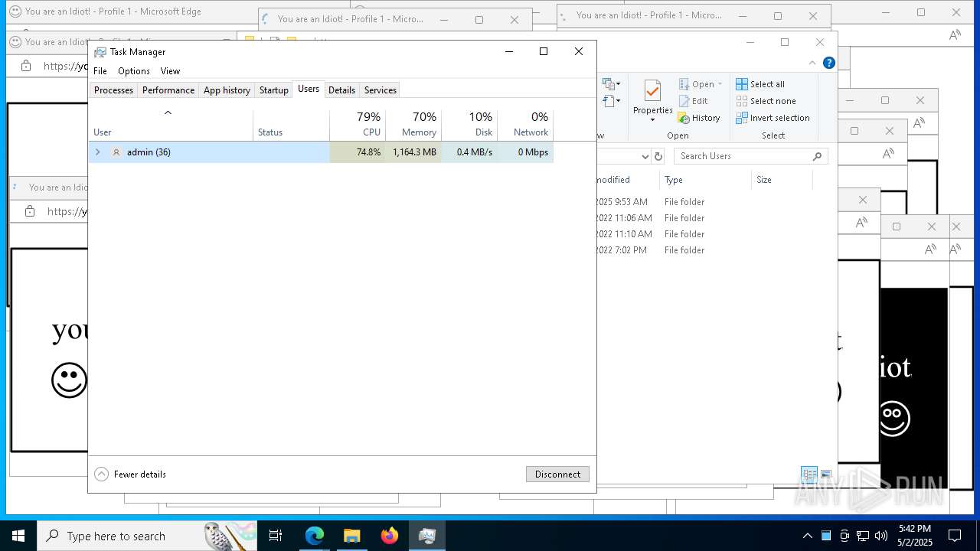Open the Properties dropdown arrow in Explorer
The height and width of the screenshot is (551, 980).
(x=652, y=120)
